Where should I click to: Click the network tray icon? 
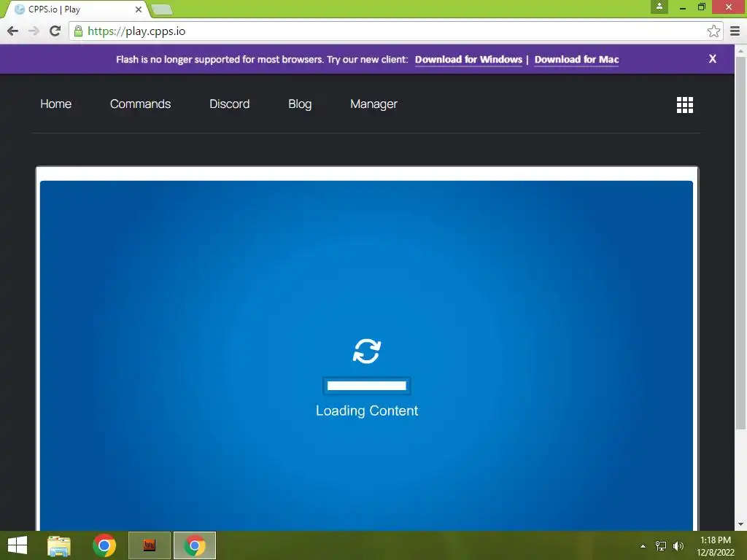tap(661, 546)
